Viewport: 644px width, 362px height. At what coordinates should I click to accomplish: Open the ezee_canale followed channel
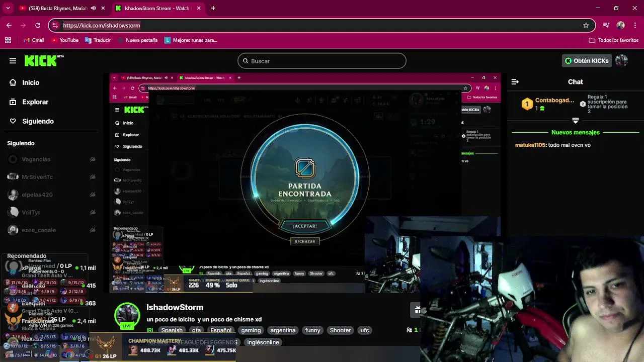tap(39, 230)
